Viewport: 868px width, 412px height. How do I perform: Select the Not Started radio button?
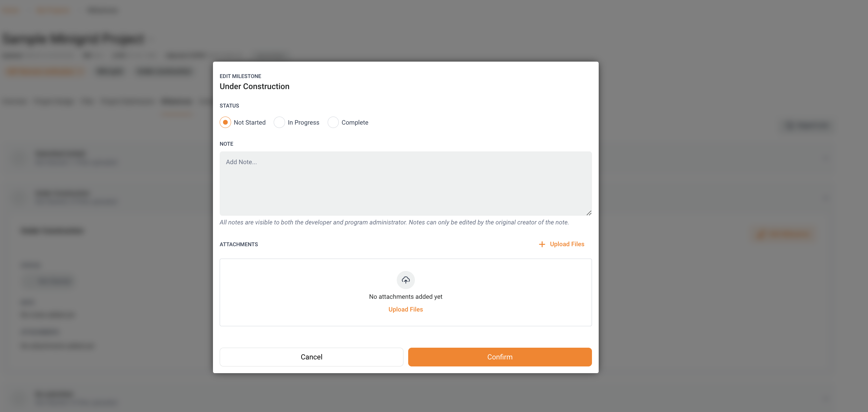point(225,122)
